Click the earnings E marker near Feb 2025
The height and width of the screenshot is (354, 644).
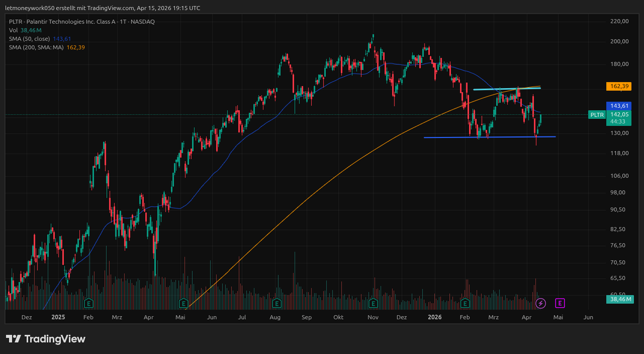(x=89, y=304)
